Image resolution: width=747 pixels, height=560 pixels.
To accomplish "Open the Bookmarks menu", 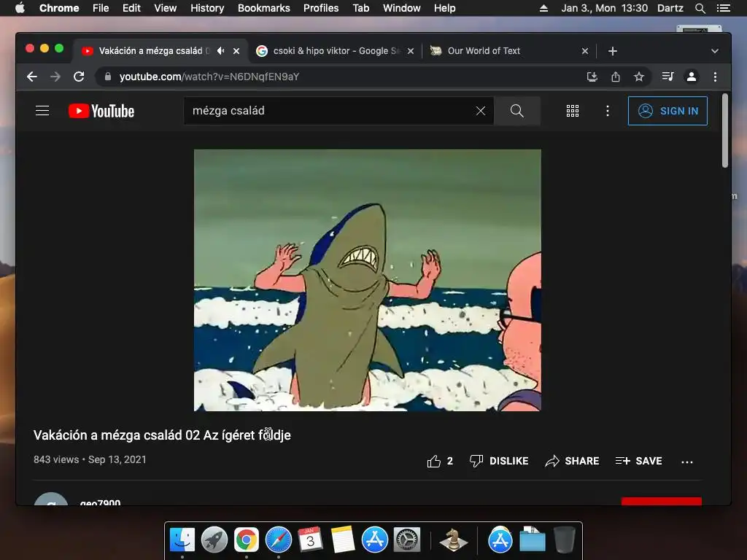I will (x=264, y=8).
